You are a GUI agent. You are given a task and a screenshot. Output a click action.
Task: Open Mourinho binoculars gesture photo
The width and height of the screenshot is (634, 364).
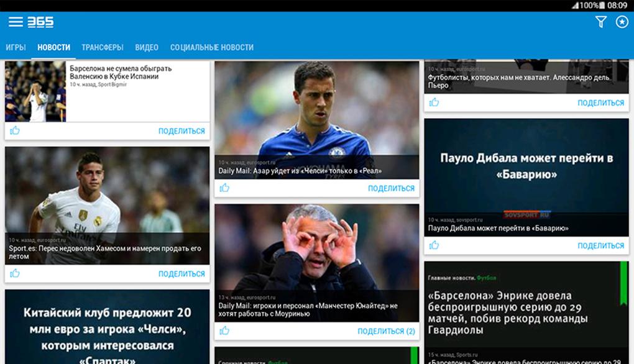[x=316, y=248]
